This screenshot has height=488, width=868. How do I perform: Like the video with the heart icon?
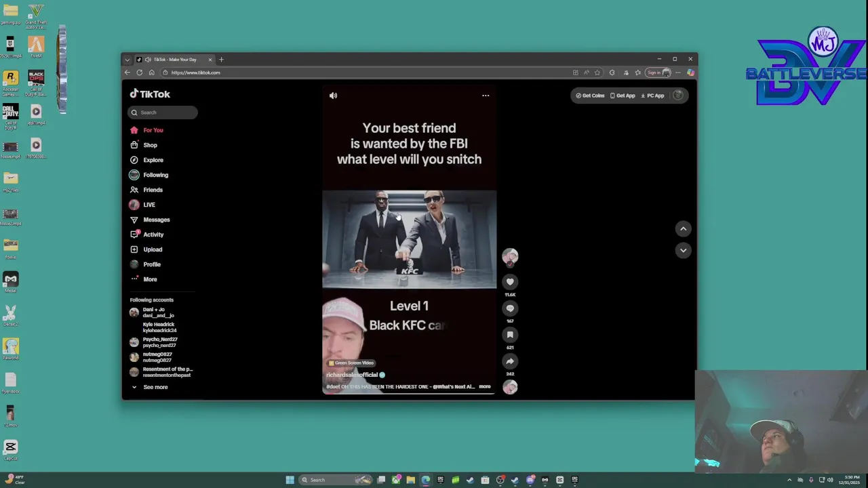pos(510,282)
